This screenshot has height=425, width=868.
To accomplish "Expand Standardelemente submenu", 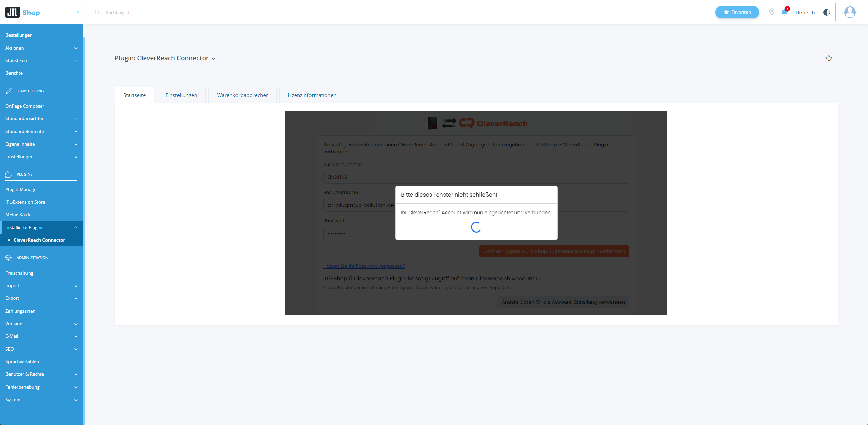I will click(x=41, y=131).
